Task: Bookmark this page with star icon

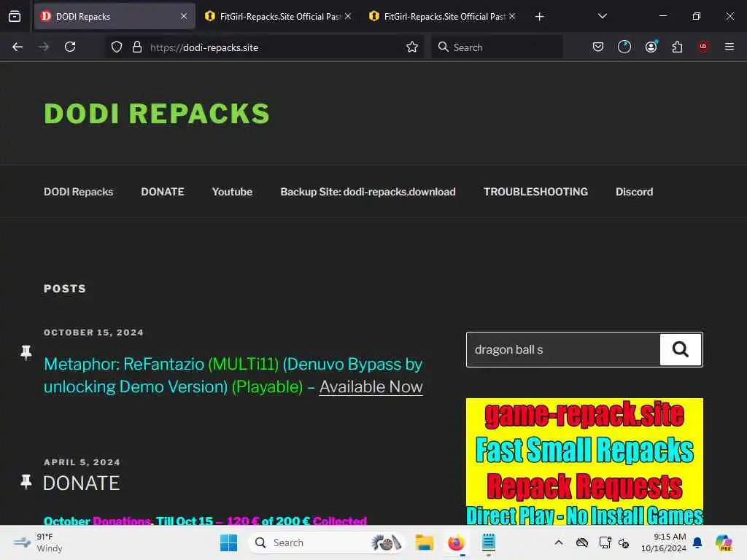Action: coord(412,47)
